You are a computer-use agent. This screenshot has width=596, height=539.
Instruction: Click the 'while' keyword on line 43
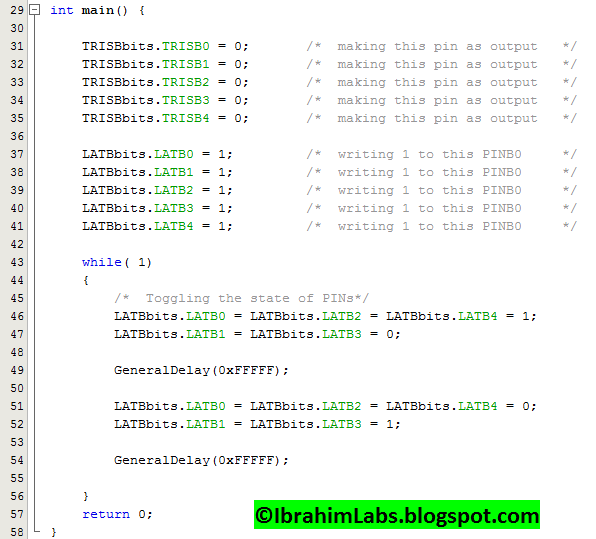click(101, 262)
